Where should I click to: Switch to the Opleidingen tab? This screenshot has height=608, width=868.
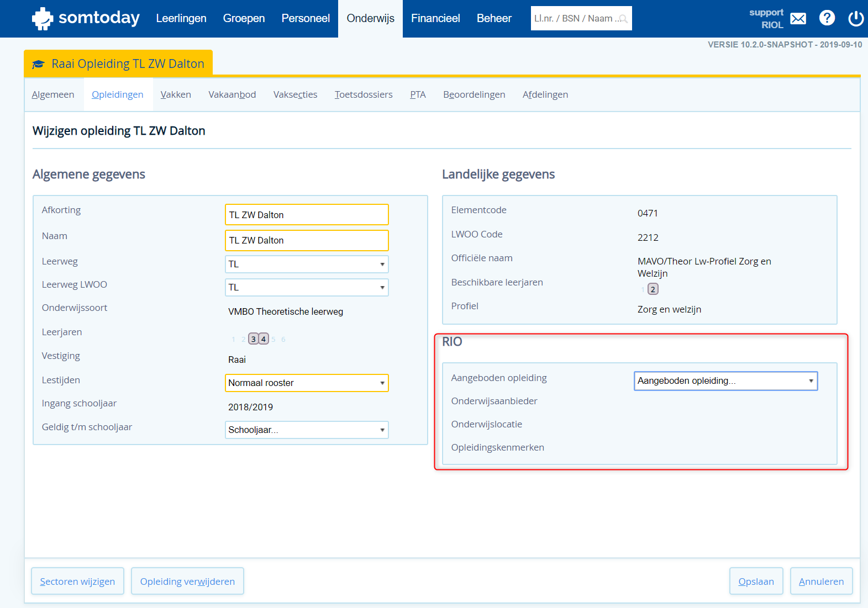pos(118,95)
